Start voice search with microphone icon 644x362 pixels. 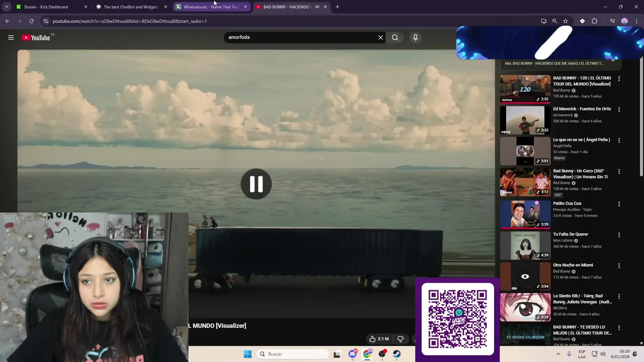[x=415, y=37]
